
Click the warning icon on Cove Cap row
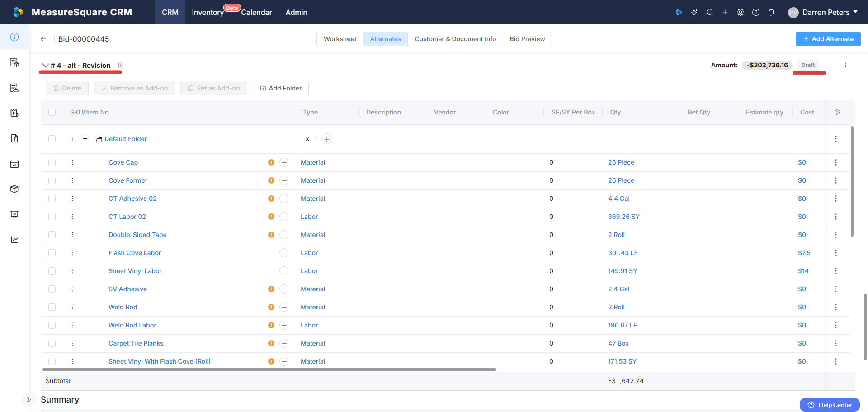tap(271, 162)
